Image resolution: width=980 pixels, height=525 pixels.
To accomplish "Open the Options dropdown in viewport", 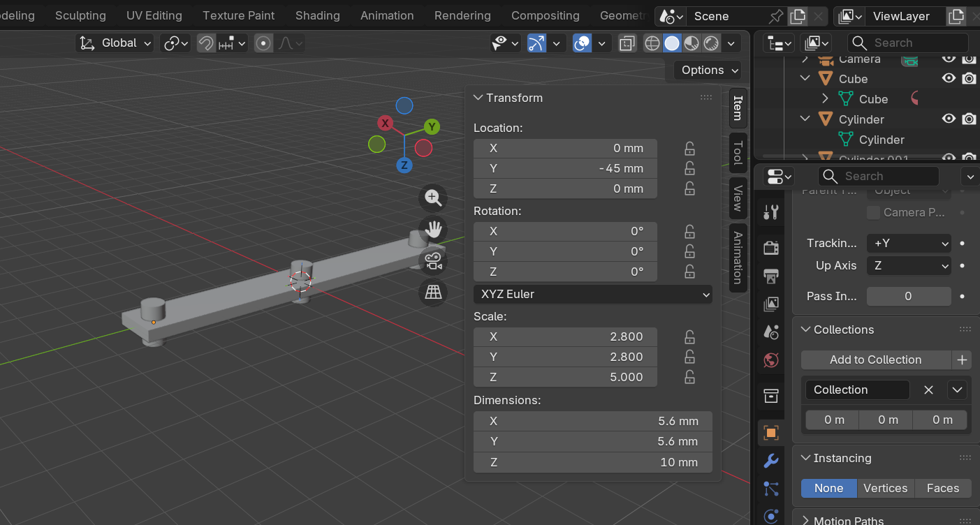I will (x=708, y=70).
